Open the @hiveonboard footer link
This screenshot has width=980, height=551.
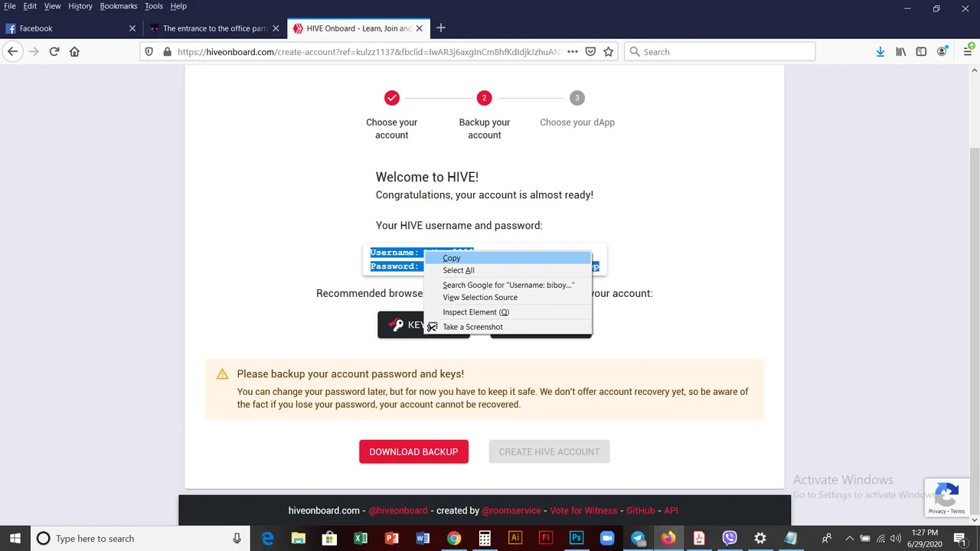tap(398, 510)
